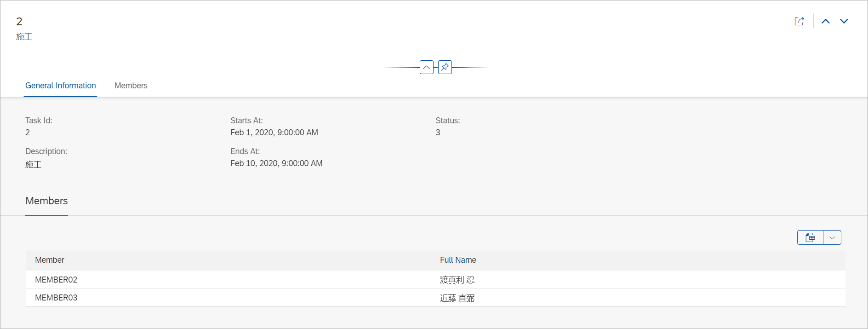The height and width of the screenshot is (329, 868).
Task: Click the full name 近藤 直弼
Action: [457, 298]
